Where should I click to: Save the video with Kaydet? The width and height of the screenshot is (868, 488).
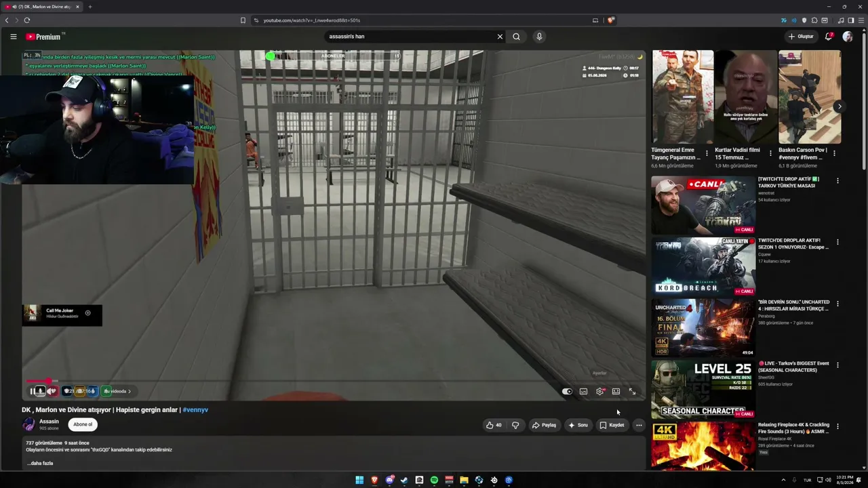click(x=612, y=425)
